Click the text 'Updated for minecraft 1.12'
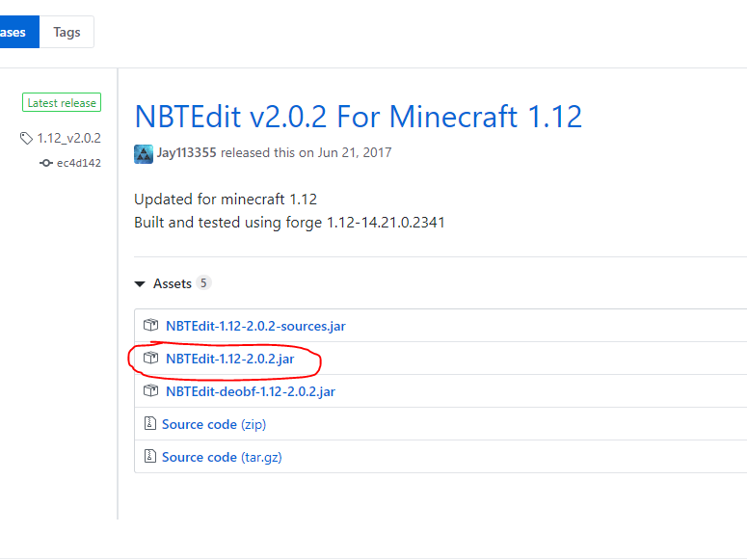Viewport: 747px width, 560px height. [x=226, y=200]
